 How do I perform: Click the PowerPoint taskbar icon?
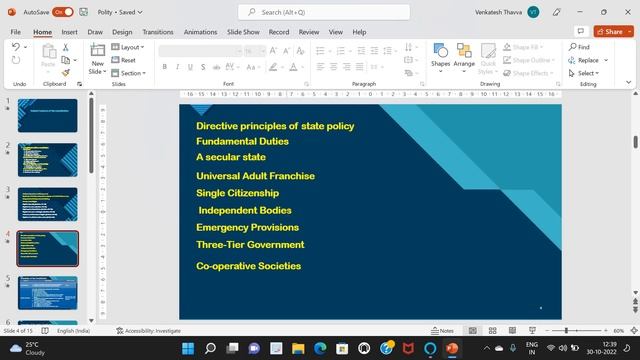[452, 349]
